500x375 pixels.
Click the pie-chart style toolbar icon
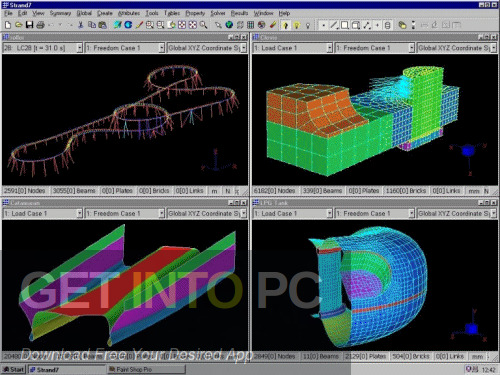click(x=262, y=25)
